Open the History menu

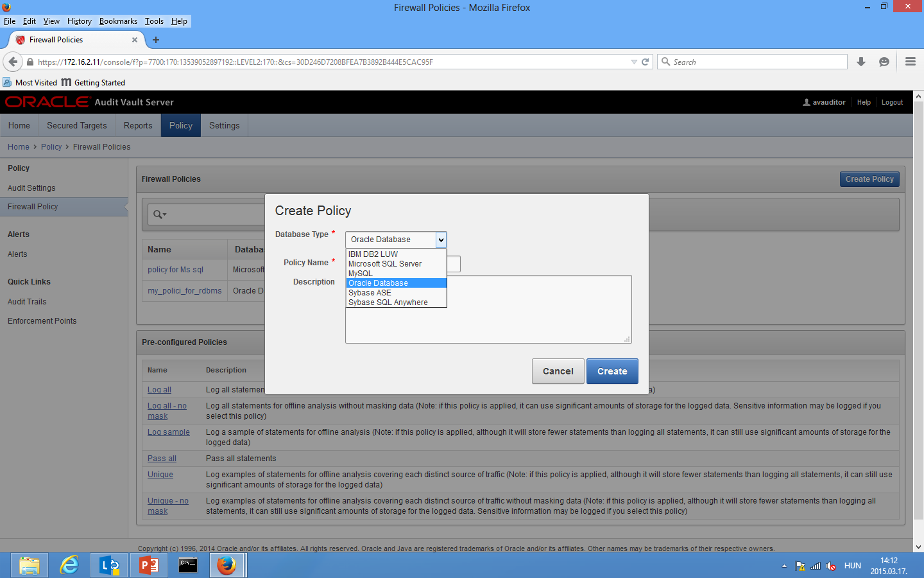tap(80, 21)
